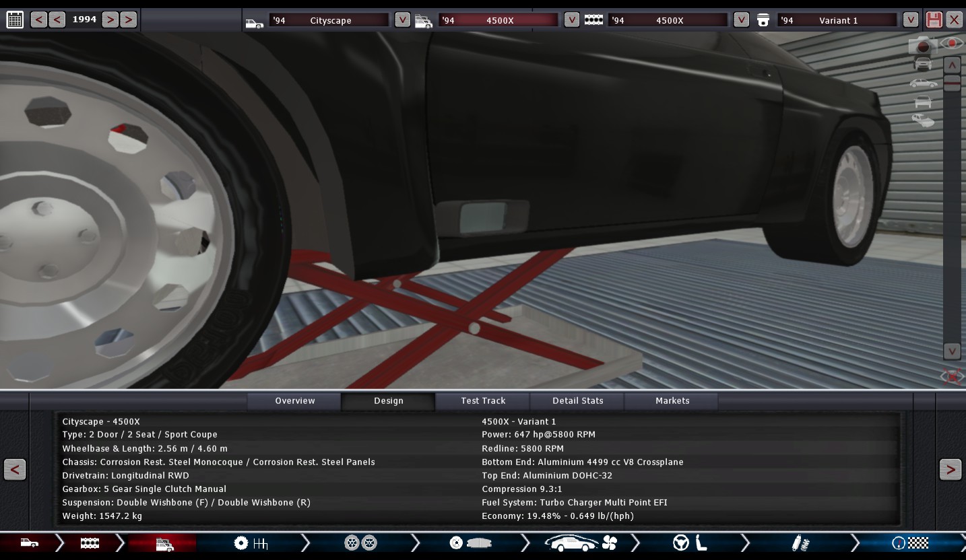Click the year value 1994
This screenshot has width=966, height=560.
click(x=84, y=20)
